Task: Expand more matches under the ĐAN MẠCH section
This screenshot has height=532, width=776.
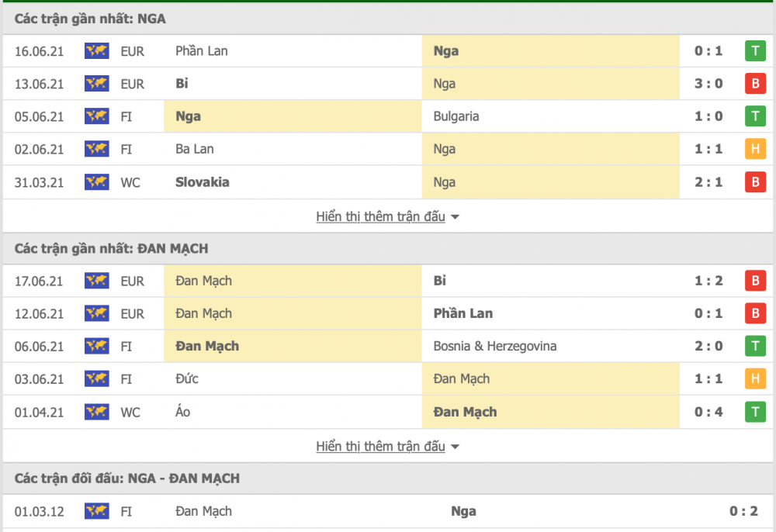Action: tap(380, 447)
